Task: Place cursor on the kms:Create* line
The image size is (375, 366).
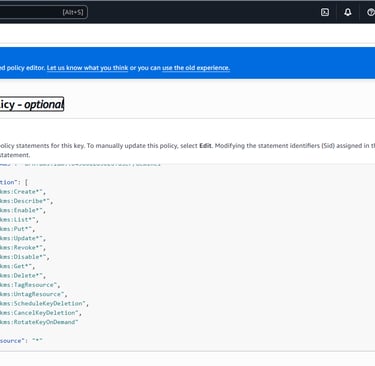Action: pyautogui.click(x=23, y=192)
